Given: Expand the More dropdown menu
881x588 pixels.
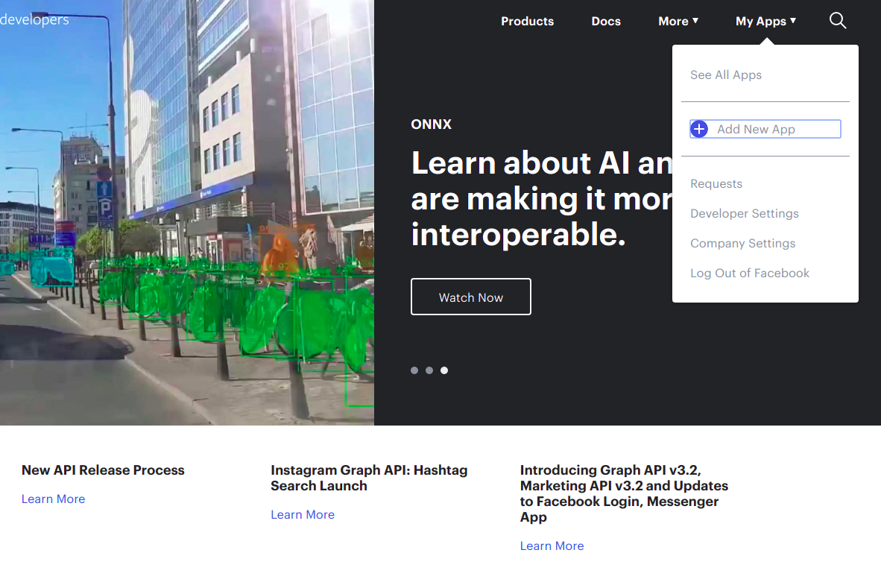Looking at the screenshot, I should pos(678,22).
